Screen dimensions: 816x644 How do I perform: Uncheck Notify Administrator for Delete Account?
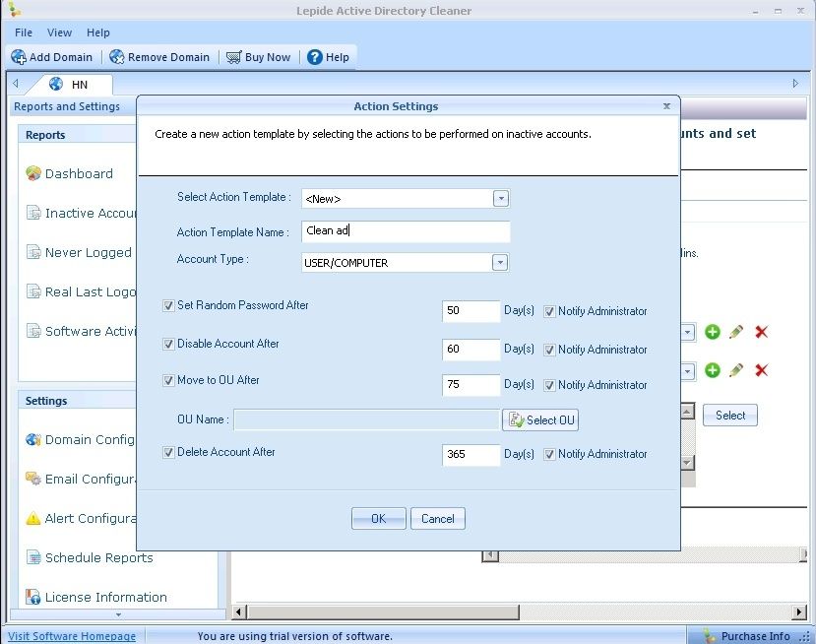click(x=549, y=455)
